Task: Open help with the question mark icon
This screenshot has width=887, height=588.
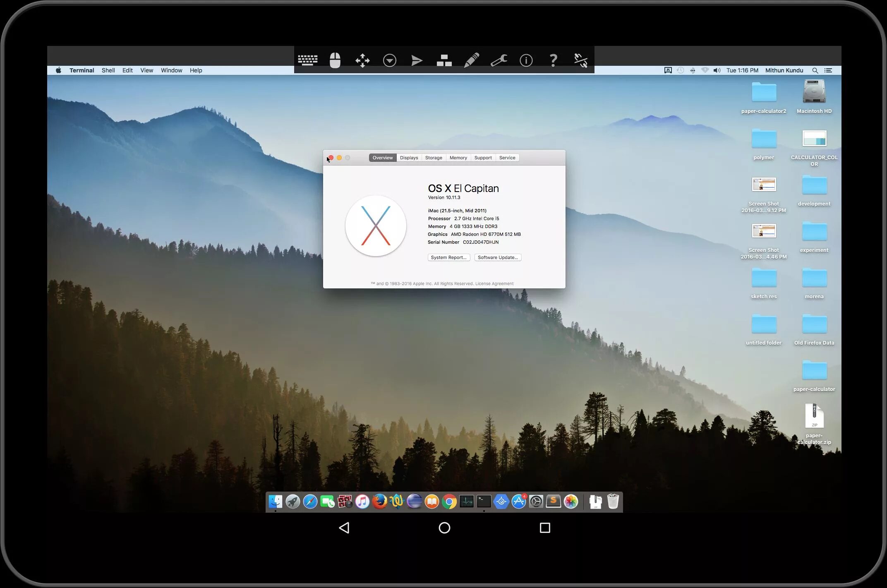Action: click(553, 60)
